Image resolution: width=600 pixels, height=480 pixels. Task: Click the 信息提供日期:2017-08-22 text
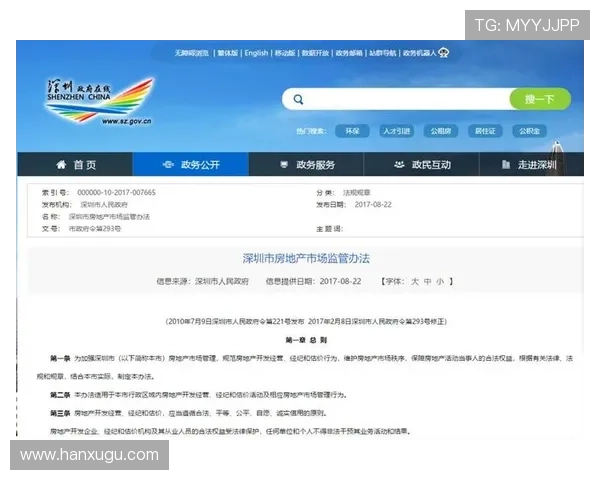pos(313,281)
